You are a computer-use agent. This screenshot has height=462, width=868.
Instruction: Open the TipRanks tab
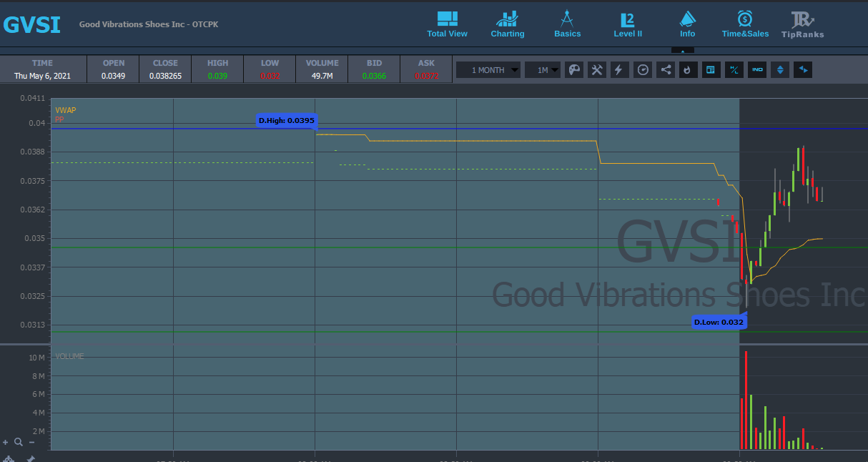802,24
